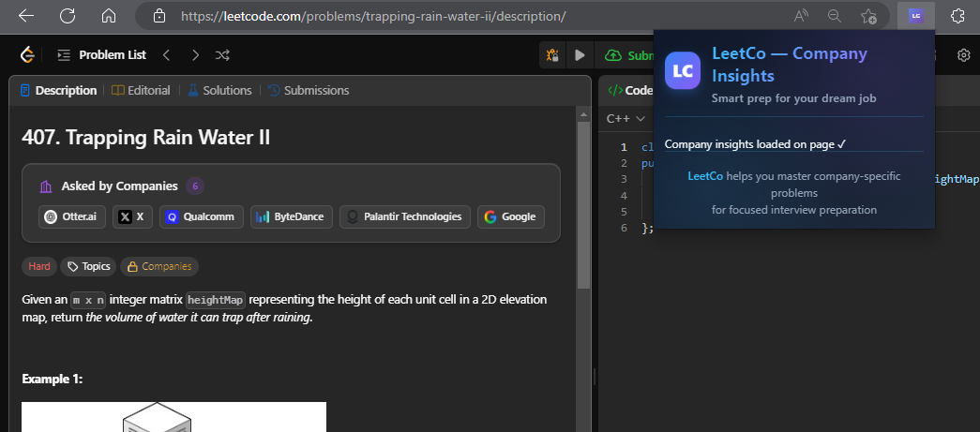Switch to the Solutions tab
Viewport: 980px width, 432px height.
(219, 91)
